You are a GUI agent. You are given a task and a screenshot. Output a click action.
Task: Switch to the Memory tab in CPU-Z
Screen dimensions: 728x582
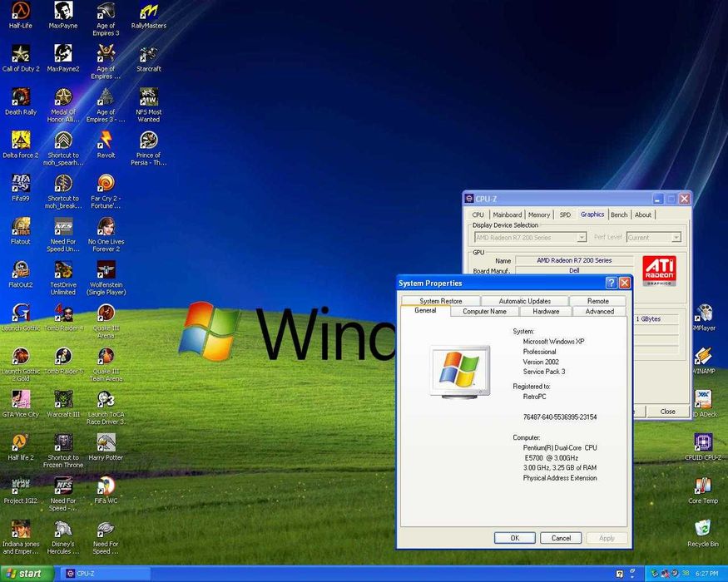[538, 215]
